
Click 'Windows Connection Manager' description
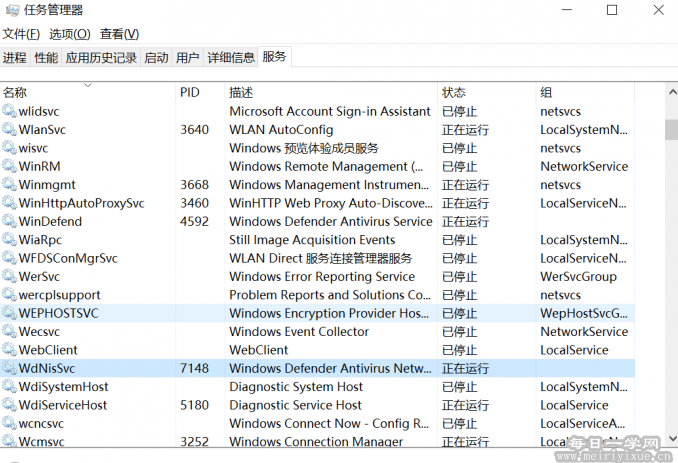pyautogui.click(x=316, y=441)
